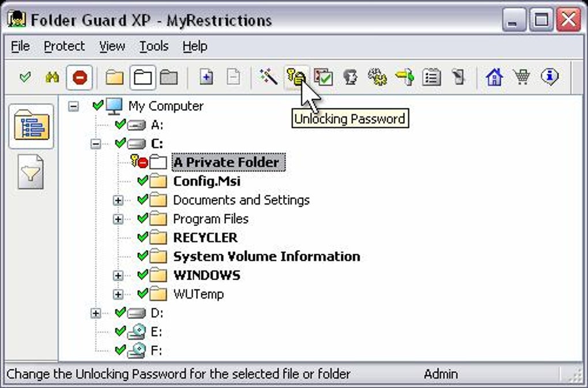588x388 pixels.
Task: Select the My Computer label
Action: click(x=166, y=106)
